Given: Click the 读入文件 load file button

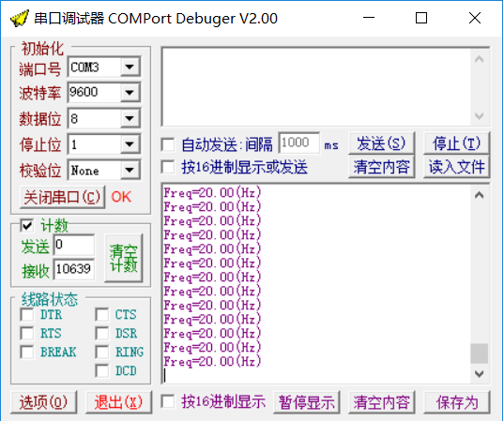Looking at the screenshot, I should (x=456, y=167).
